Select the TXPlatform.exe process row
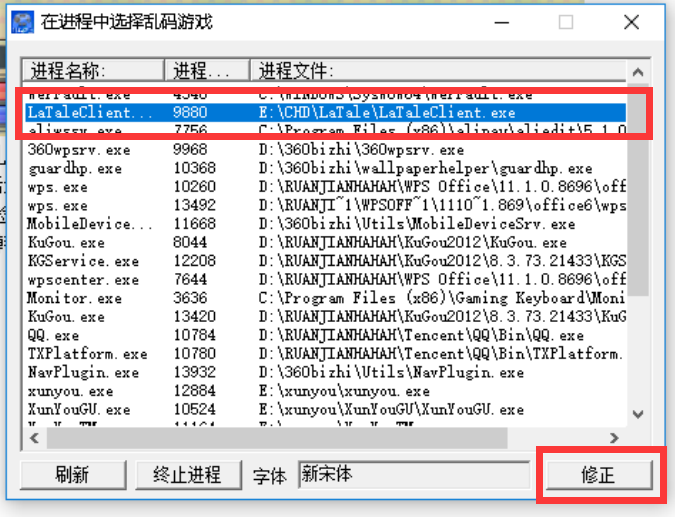The image size is (675, 517). point(325,353)
